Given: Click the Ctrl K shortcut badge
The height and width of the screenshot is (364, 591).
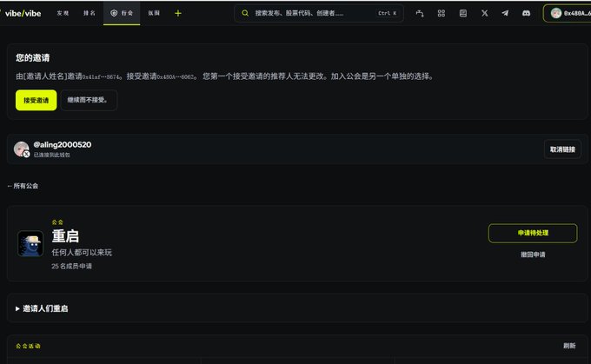Looking at the screenshot, I should coord(387,13).
